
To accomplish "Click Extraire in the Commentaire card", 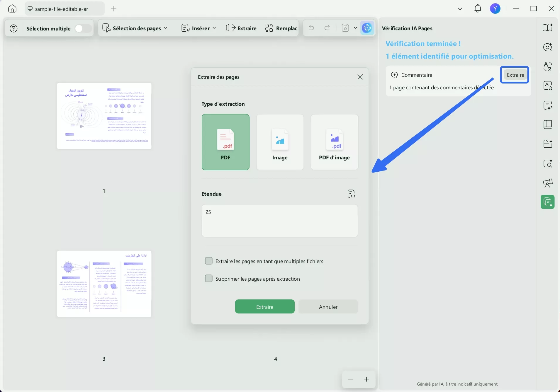I will click(x=515, y=75).
